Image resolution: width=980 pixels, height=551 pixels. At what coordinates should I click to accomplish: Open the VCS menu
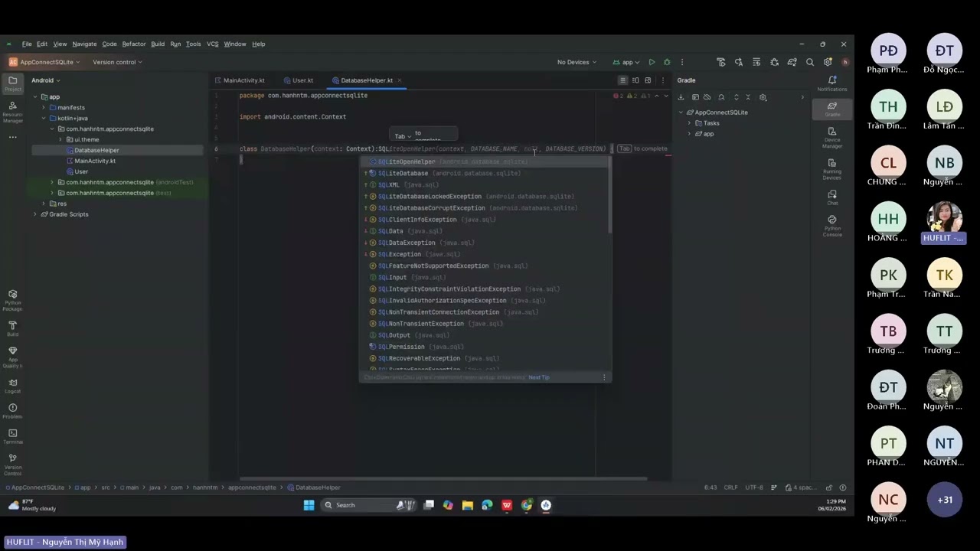click(x=212, y=44)
